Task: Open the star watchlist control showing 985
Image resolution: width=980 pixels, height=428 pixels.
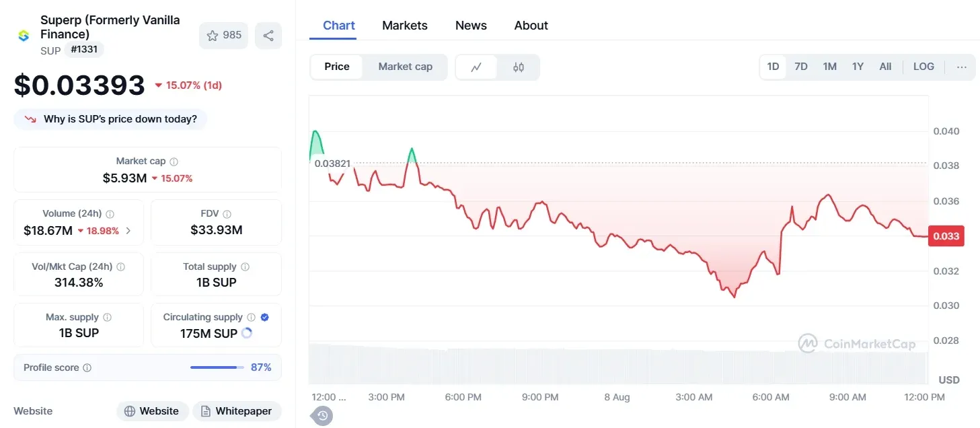Action: (x=223, y=35)
